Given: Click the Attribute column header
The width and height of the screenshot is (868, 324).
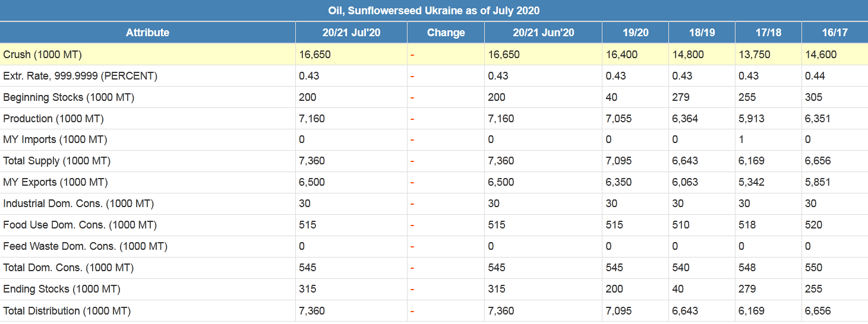Looking at the screenshot, I should [147, 33].
